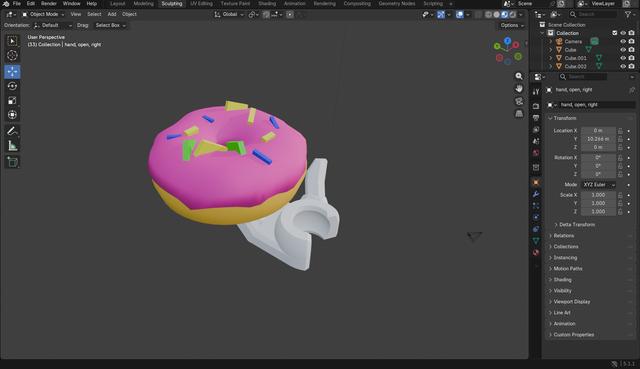This screenshot has width=640, height=369.
Task: Disable Camera in renders via camera icon
Action: (x=631, y=41)
